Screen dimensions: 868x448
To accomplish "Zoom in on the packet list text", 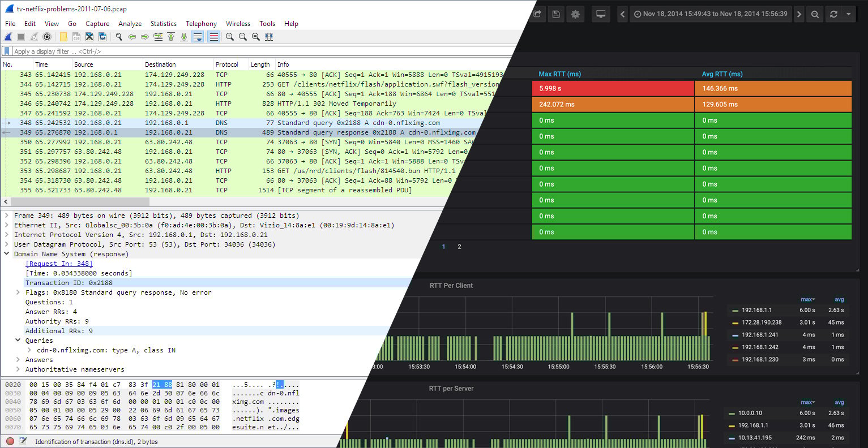I will coord(230,37).
